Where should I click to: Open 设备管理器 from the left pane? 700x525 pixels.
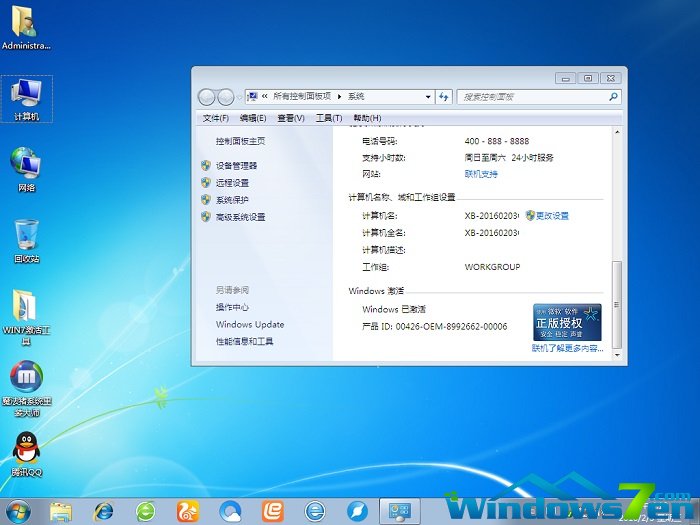236,165
